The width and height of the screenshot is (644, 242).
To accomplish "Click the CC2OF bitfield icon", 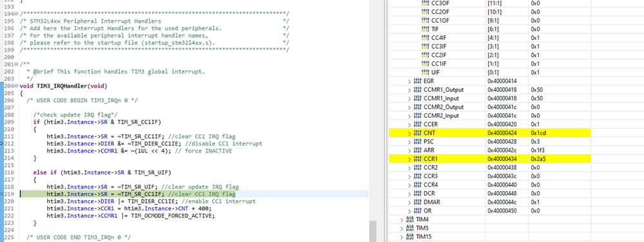I will tap(425, 12).
